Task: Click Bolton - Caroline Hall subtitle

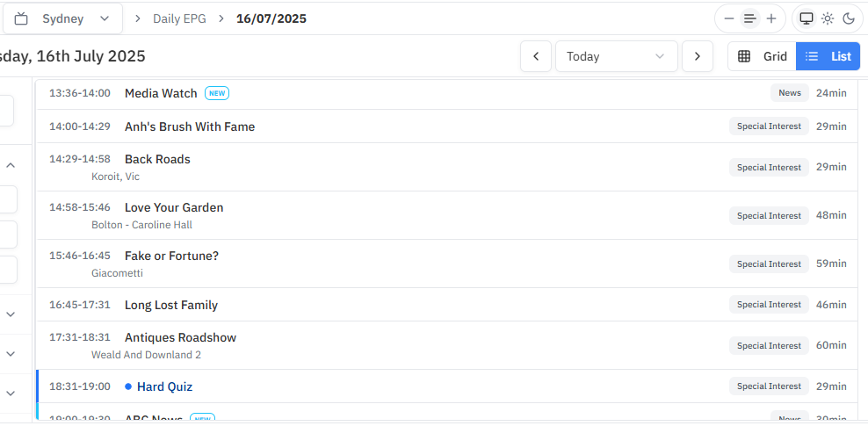Action: click(x=141, y=225)
